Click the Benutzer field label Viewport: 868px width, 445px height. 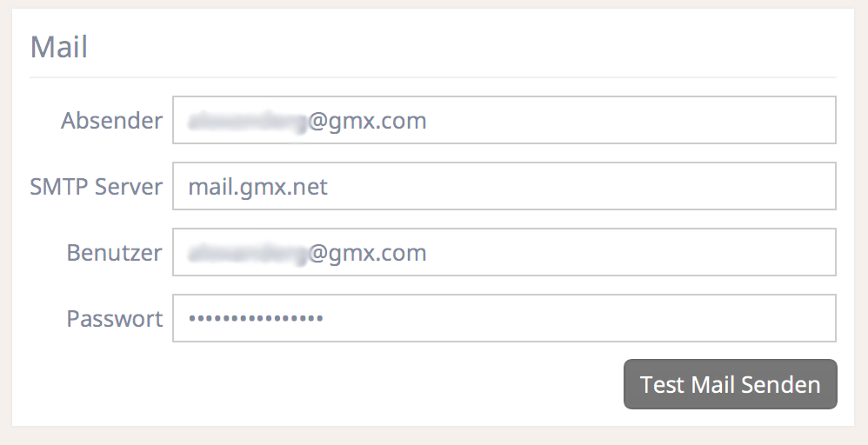point(114,252)
